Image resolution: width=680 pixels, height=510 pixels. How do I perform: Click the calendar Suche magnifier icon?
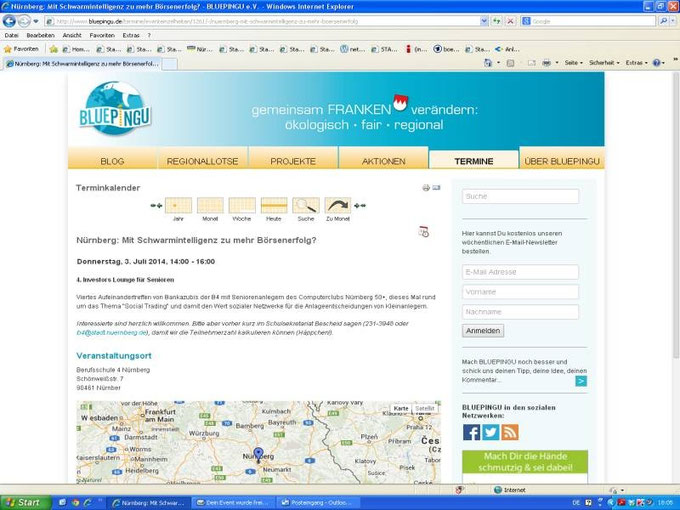306,206
